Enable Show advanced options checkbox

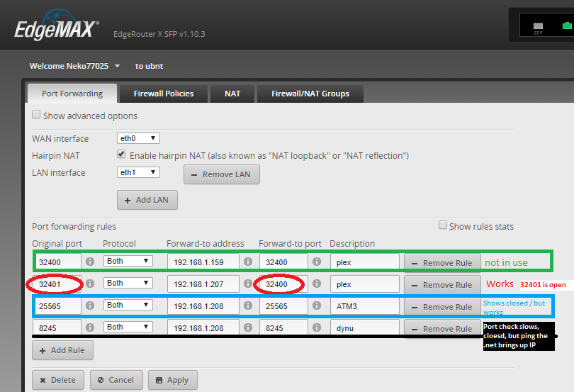click(36, 115)
